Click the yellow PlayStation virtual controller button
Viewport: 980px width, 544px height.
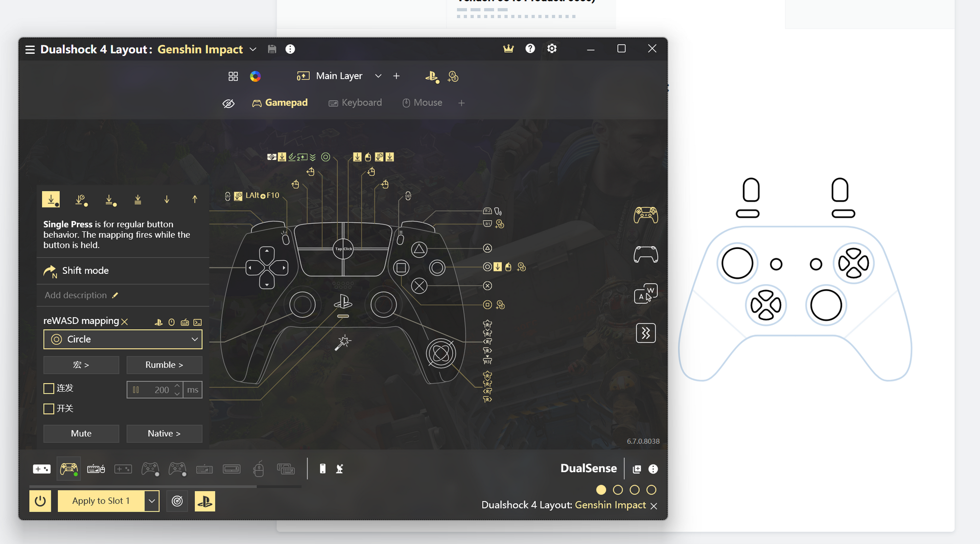[205, 501]
